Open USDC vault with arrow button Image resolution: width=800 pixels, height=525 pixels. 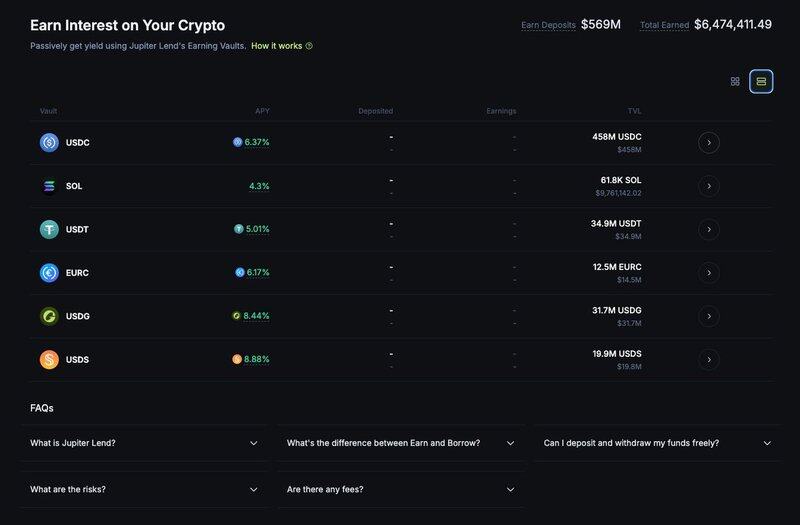(x=708, y=143)
